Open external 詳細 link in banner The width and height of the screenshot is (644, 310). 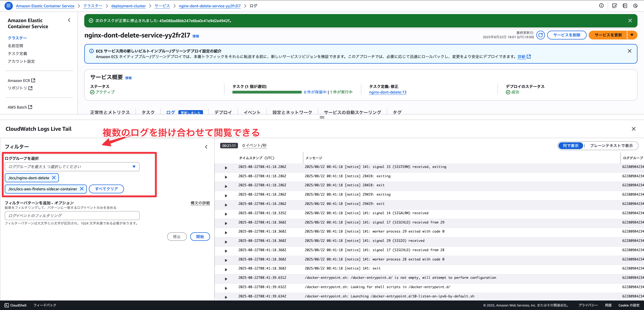(x=524, y=57)
